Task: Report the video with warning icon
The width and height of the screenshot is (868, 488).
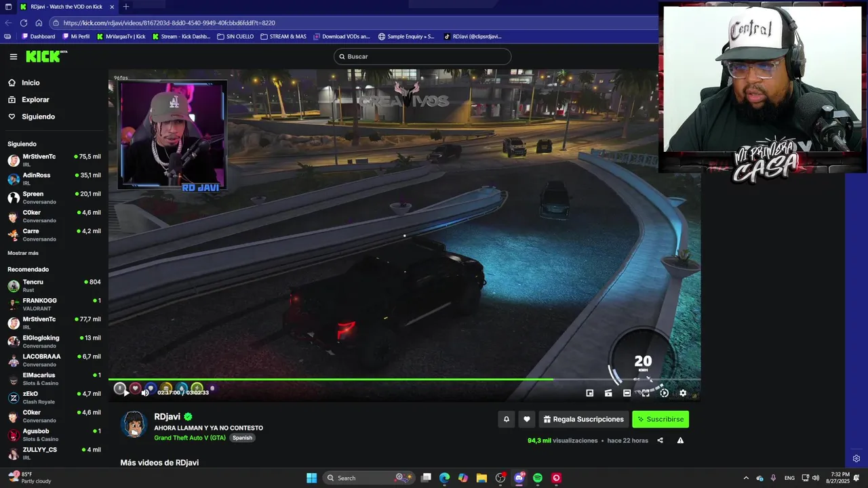Action: pos(680,441)
